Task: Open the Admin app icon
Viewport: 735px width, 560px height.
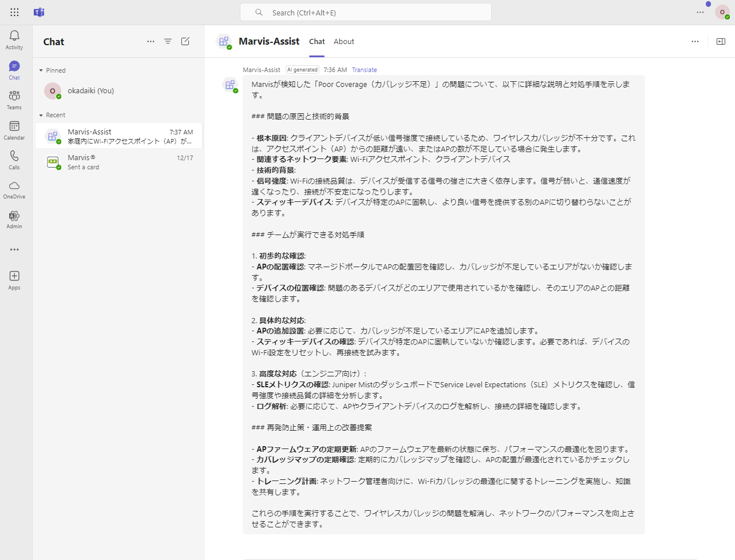Action: coord(14,219)
